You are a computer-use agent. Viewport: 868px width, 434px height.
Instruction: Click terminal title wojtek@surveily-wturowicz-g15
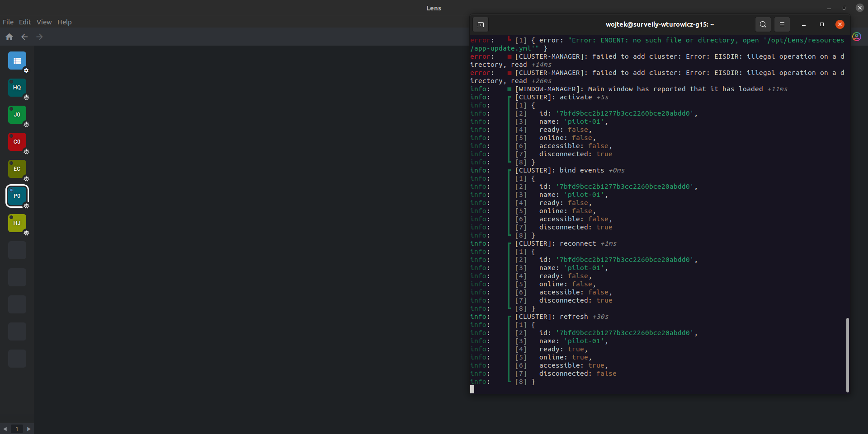pyautogui.click(x=660, y=24)
